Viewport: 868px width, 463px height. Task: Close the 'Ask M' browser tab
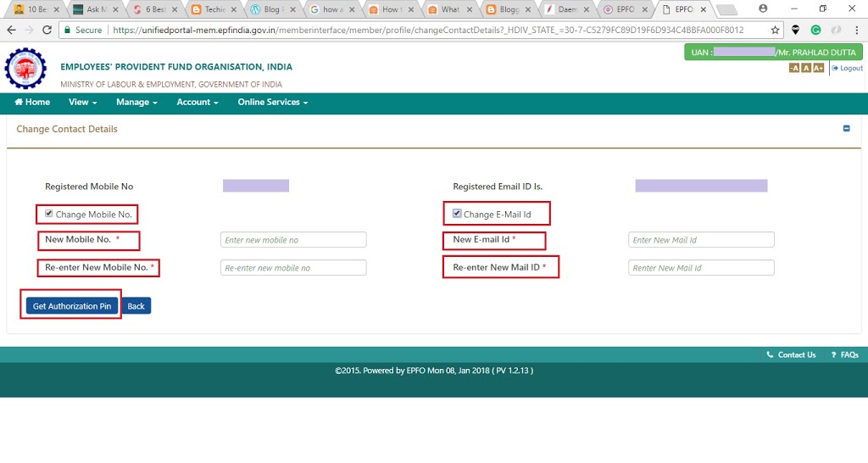click(115, 9)
